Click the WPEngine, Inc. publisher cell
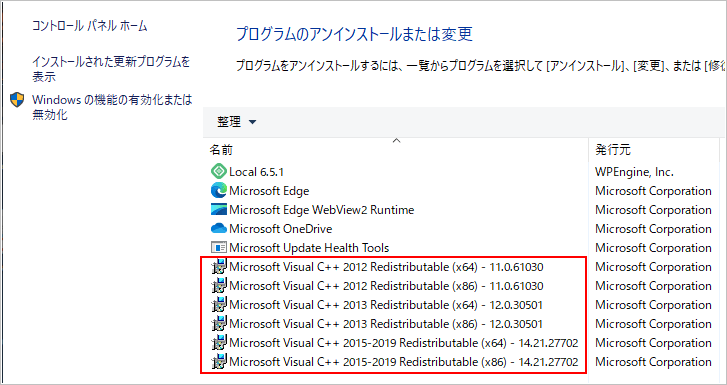727x385 pixels. [634, 172]
